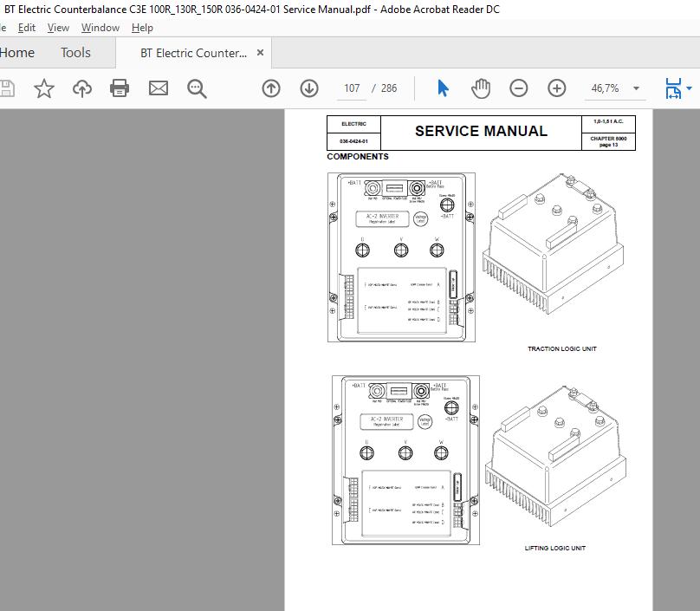Go to next page arrow
This screenshot has height=611, width=700.
pos(309,88)
